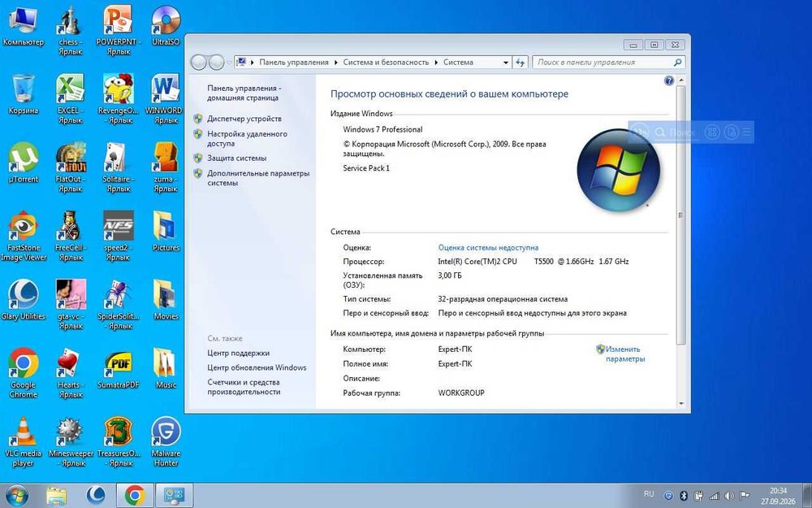Viewport: 812px width, 508px height.
Task: Switch to Chrome in the taskbar
Action: pos(135,496)
